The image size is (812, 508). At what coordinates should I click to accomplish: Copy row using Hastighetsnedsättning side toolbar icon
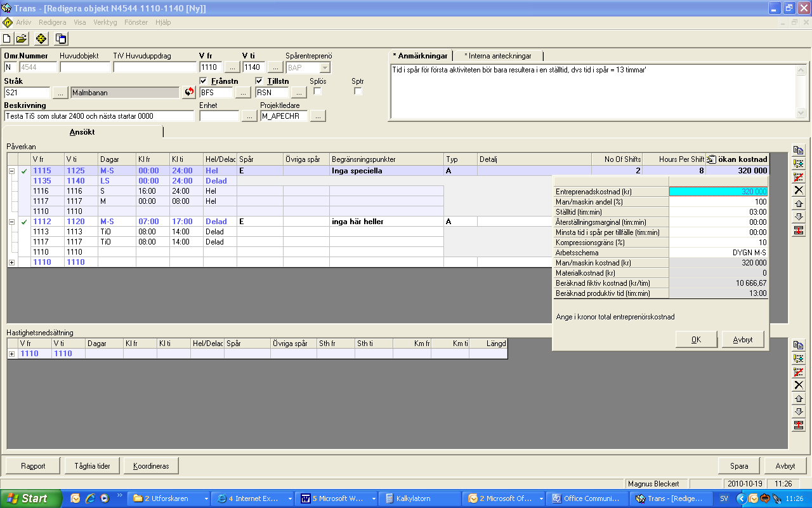click(x=799, y=345)
